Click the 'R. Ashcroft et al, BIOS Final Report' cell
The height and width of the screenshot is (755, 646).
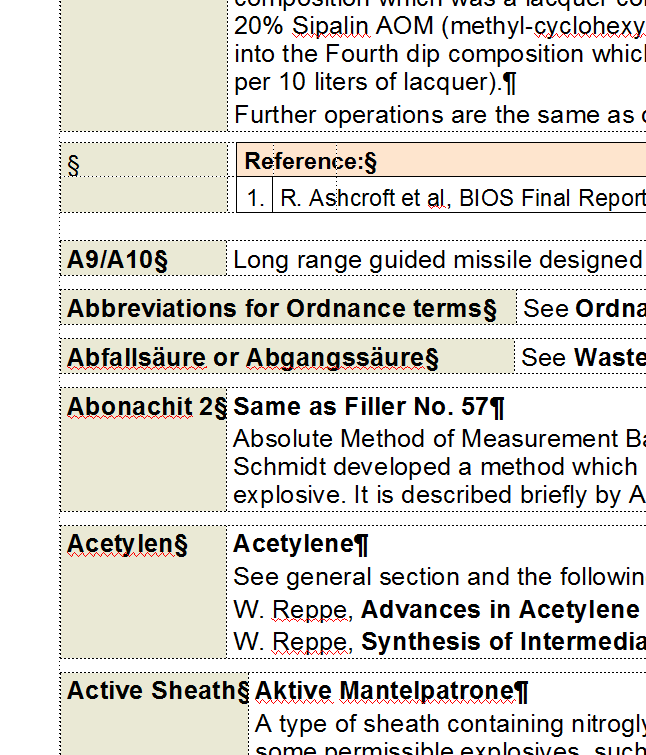pos(460,195)
